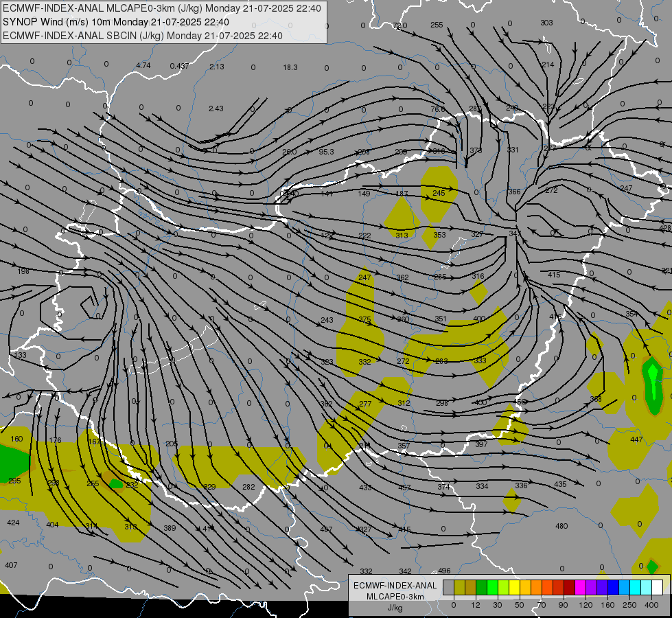This screenshot has height=618, width=672.
Task: Click the map value 480
Action: (561, 526)
